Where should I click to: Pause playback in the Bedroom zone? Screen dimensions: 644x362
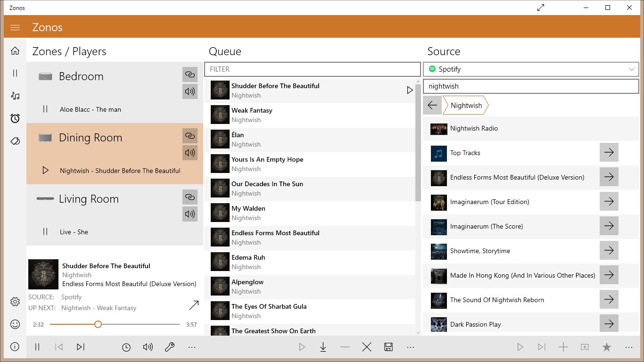tap(45, 109)
